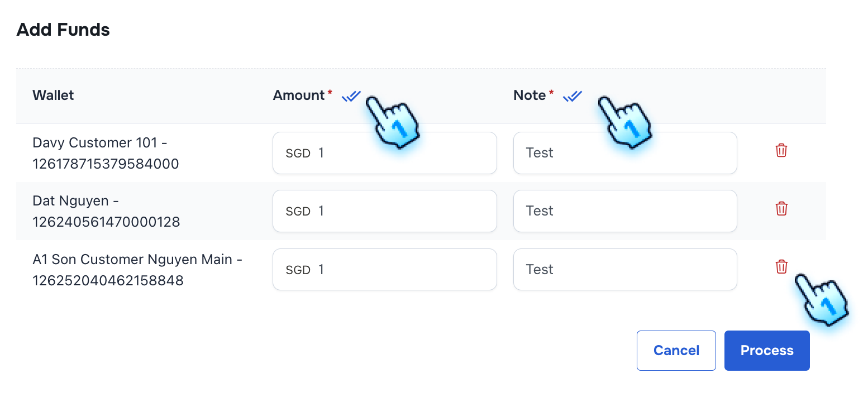Select the Amount field for Davy Customer 101
This screenshot has width=868, height=402.
coord(384,152)
